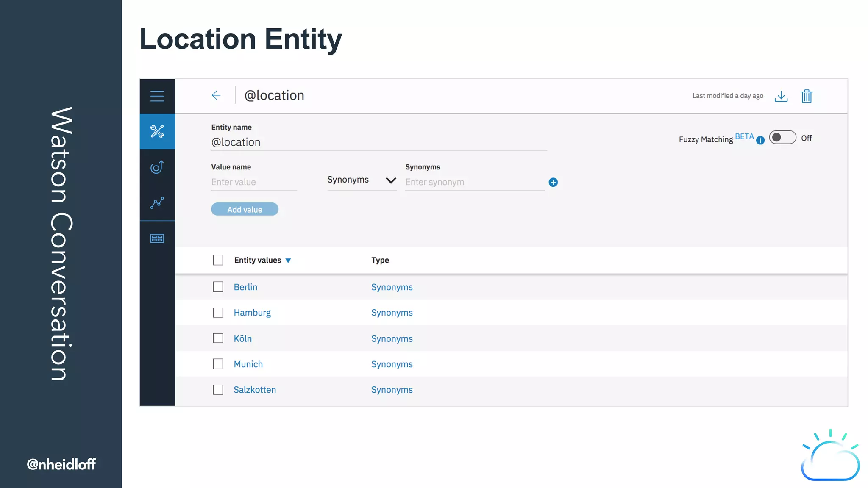Check the Berlin entity value checkbox
This screenshot has height=488, width=868.
pos(218,287)
